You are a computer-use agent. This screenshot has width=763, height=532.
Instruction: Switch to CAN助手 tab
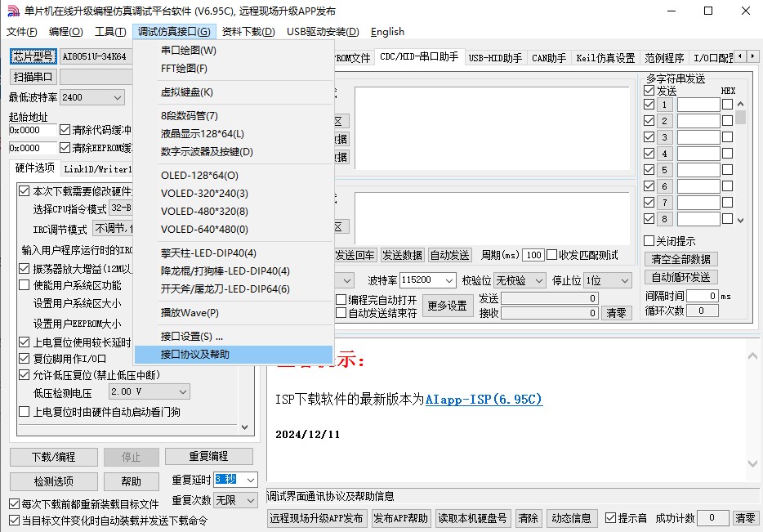pyautogui.click(x=548, y=58)
